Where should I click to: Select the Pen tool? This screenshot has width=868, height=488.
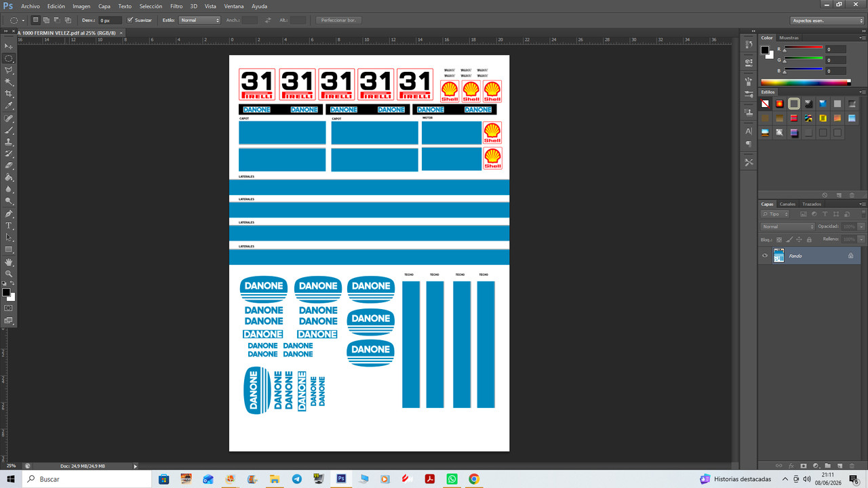pyautogui.click(x=9, y=213)
